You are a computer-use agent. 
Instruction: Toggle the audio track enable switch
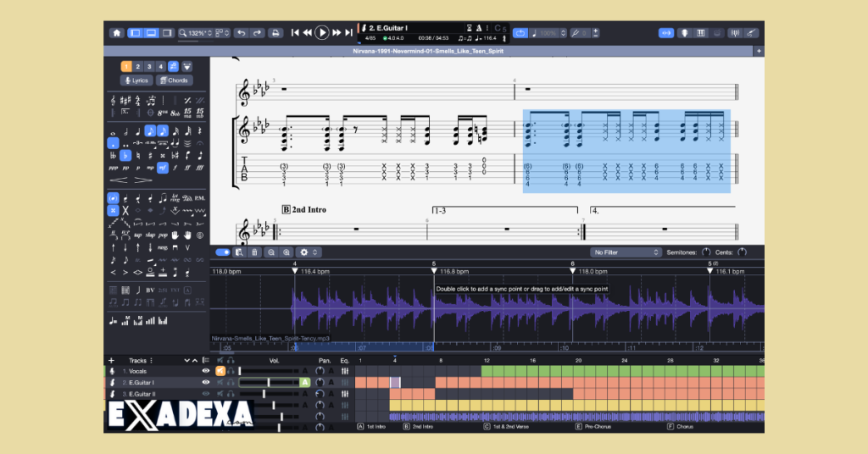(x=223, y=252)
